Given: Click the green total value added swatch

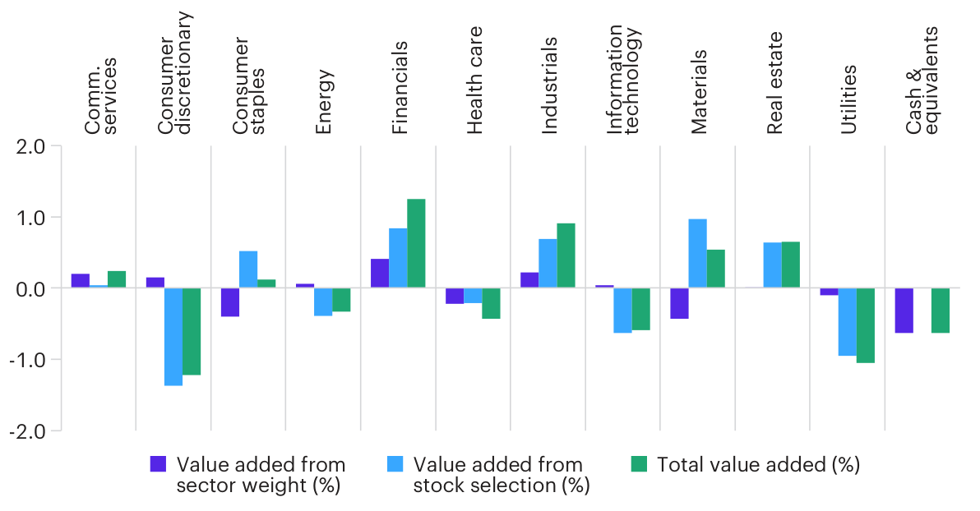Looking at the screenshot, I should pos(638,464).
